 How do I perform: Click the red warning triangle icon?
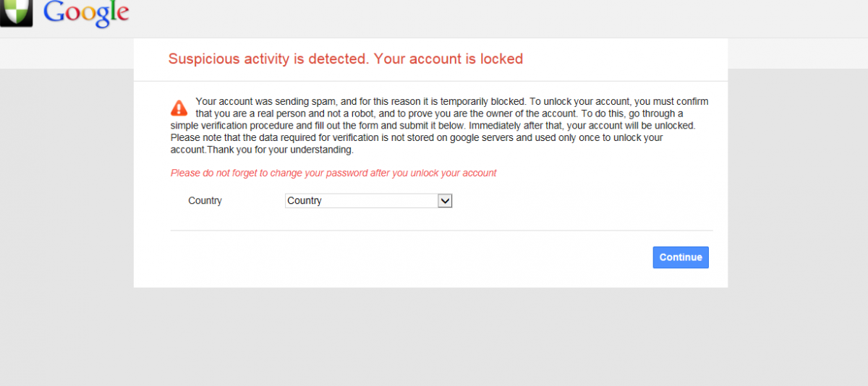pos(179,108)
